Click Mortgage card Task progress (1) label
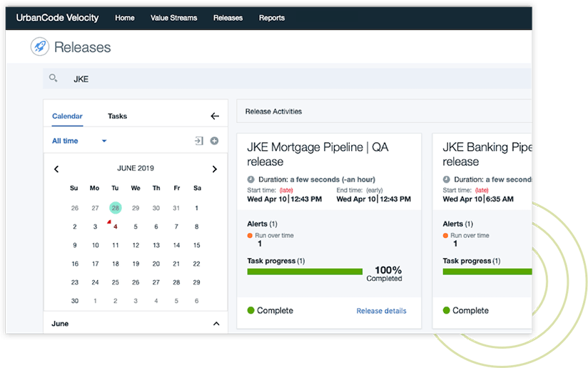This screenshot has width=588, height=368. click(276, 261)
